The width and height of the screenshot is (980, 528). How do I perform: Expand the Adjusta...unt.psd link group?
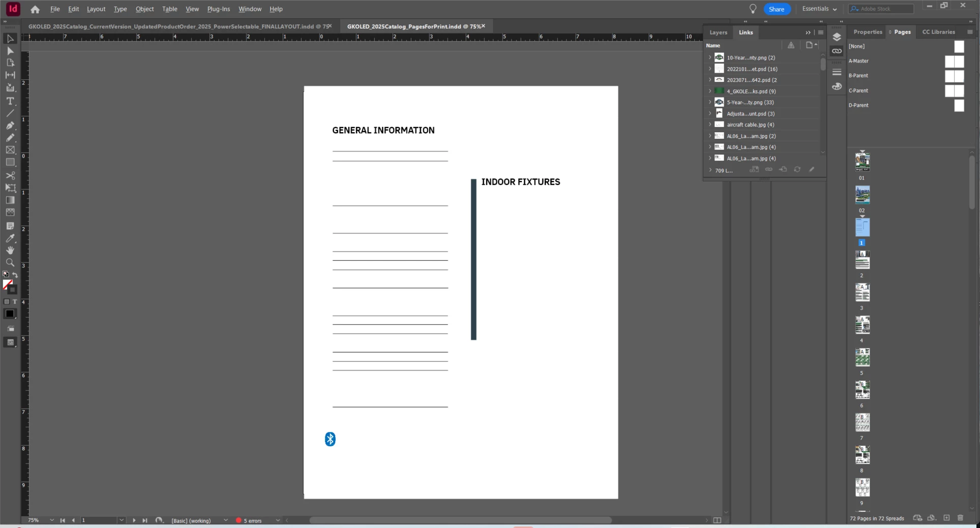(710, 113)
